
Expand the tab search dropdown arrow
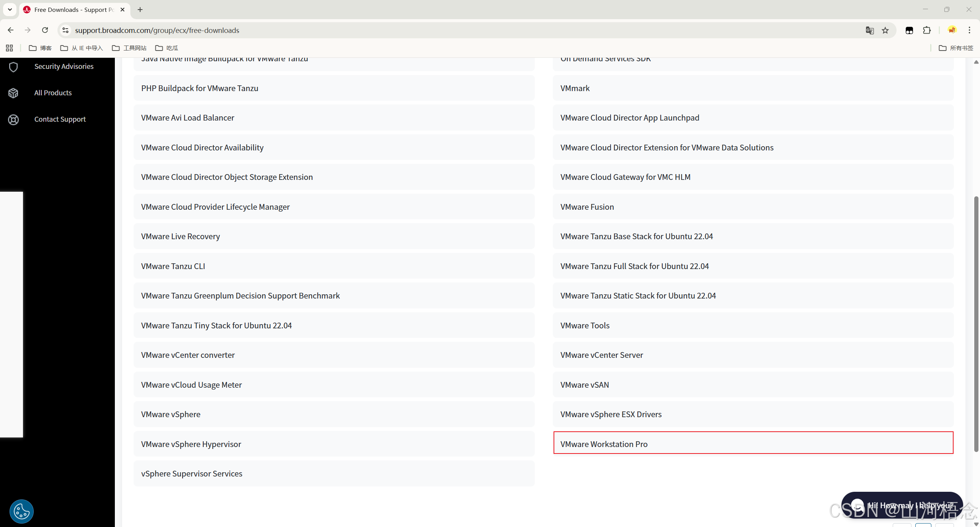pyautogui.click(x=10, y=10)
